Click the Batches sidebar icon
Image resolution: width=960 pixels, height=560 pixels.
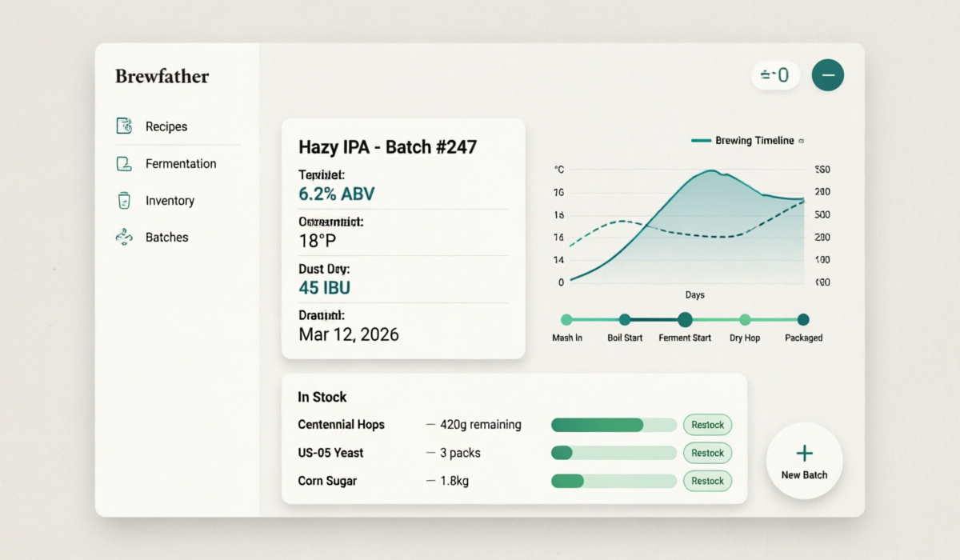(124, 237)
